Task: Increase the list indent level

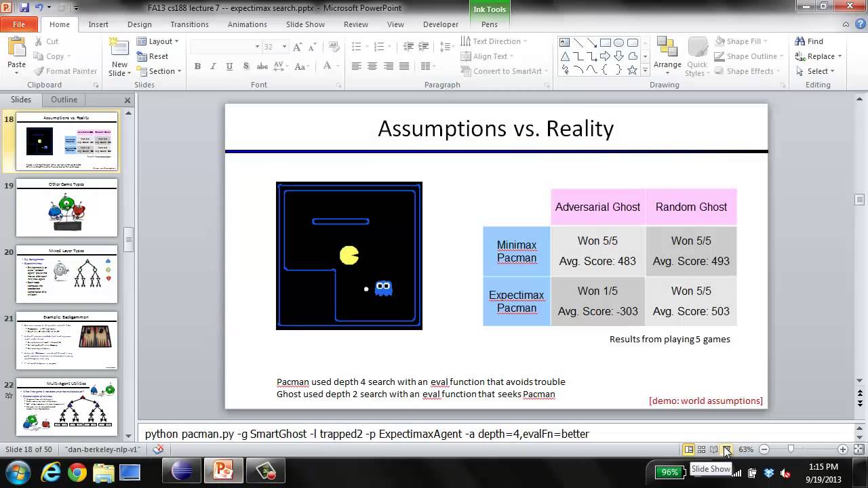Action: (424, 47)
